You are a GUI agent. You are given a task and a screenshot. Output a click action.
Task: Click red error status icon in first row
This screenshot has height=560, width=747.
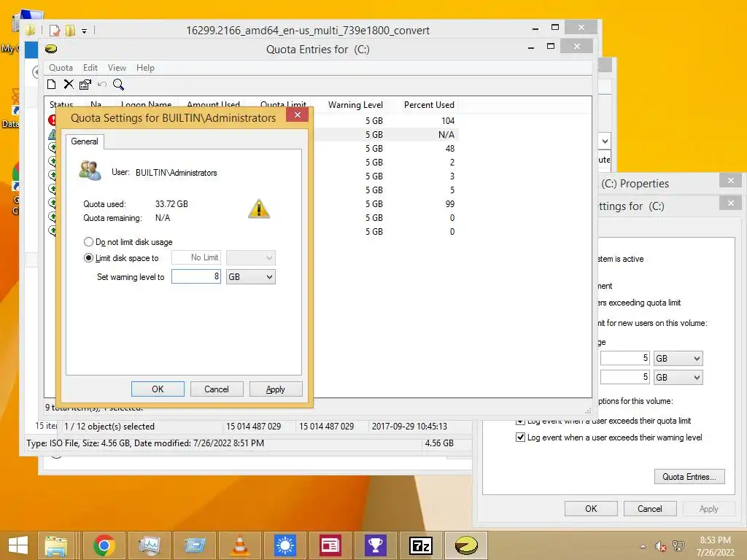(52, 120)
